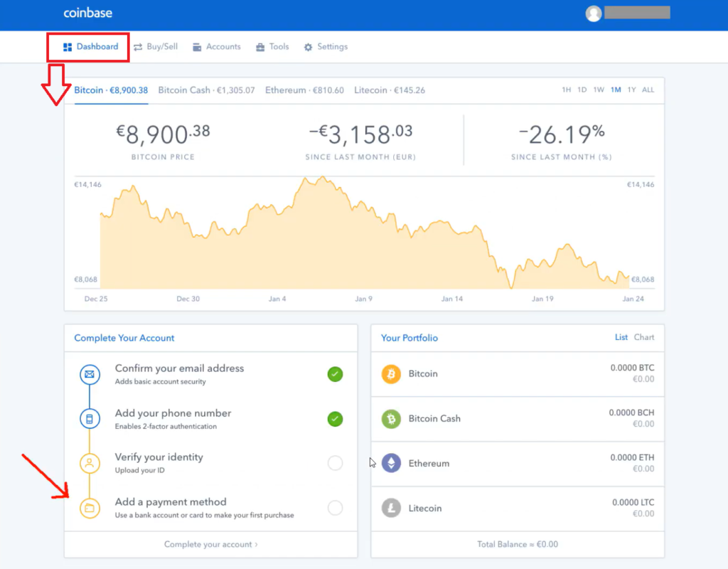The width and height of the screenshot is (728, 569).
Task: Click the Accounts wallet icon
Action: point(197,47)
